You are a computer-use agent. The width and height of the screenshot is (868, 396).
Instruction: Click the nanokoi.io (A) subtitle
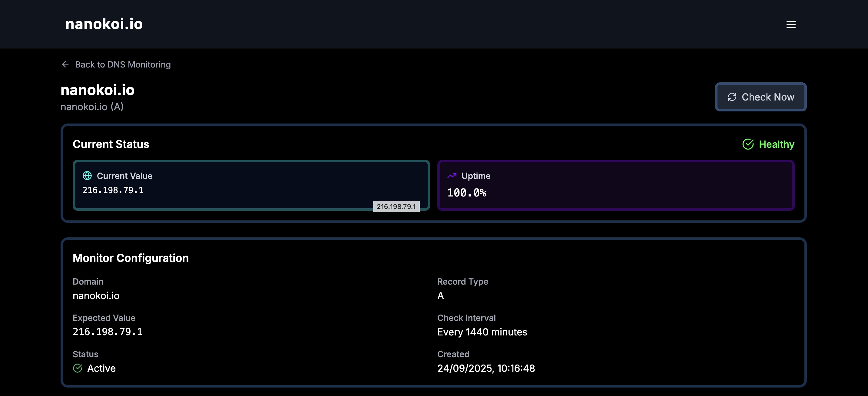[92, 107]
